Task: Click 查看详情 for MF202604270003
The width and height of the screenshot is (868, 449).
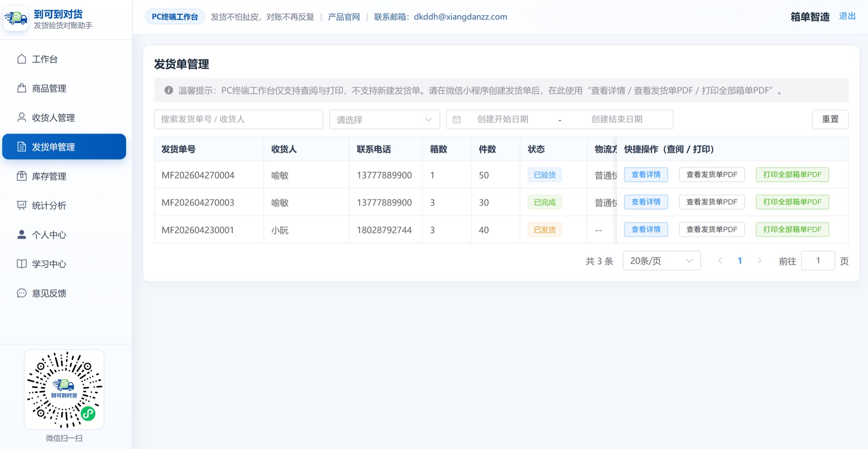Action: pos(646,202)
